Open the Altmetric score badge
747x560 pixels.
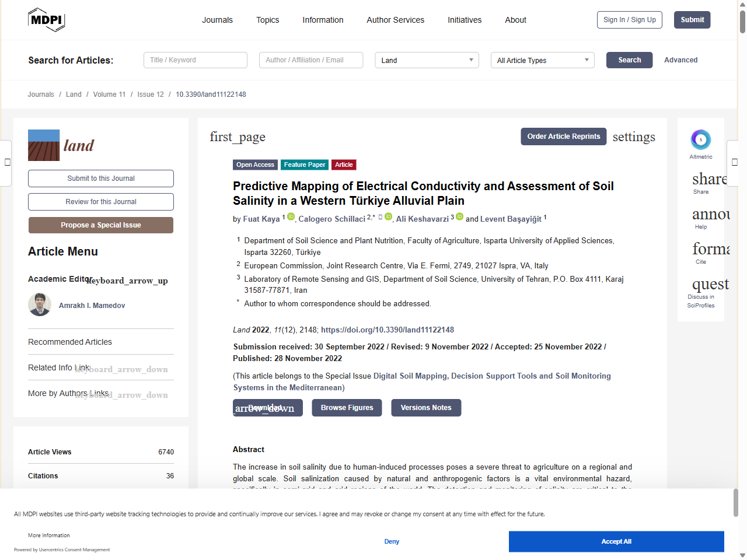700,140
